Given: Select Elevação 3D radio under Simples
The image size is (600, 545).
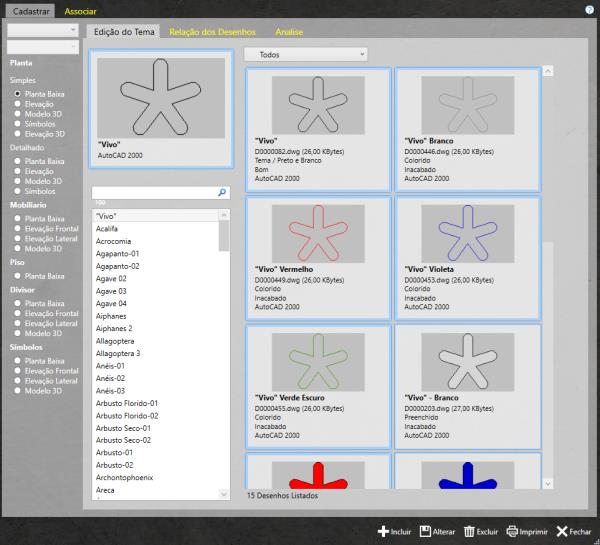Looking at the screenshot, I should [x=17, y=134].
